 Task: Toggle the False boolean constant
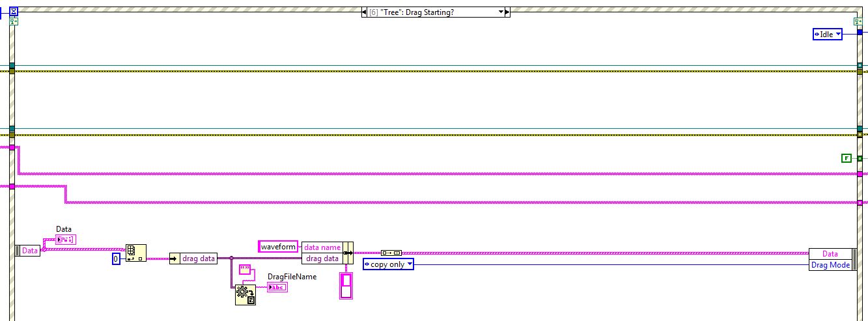pyautogui.click(x=847, y=158)
